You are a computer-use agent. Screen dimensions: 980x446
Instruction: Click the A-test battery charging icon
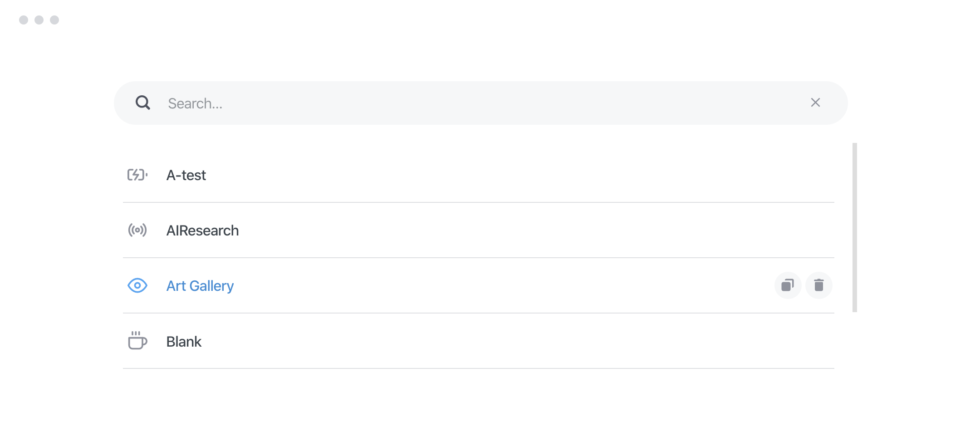(137, 175)
